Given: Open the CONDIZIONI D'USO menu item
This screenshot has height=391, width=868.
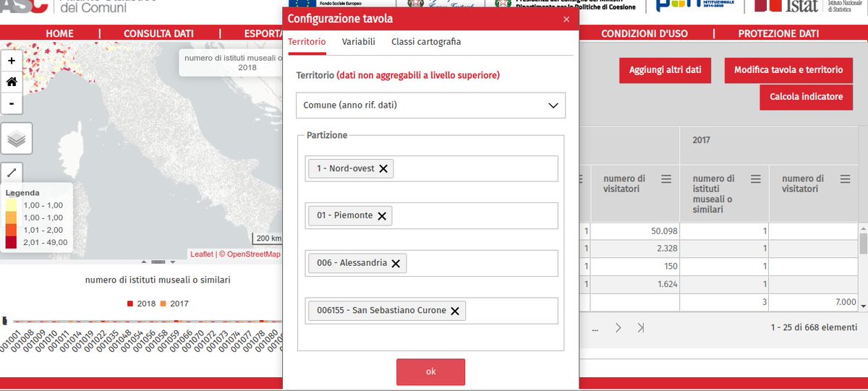Looking at the screenshot, I should (x=644, y=33).
